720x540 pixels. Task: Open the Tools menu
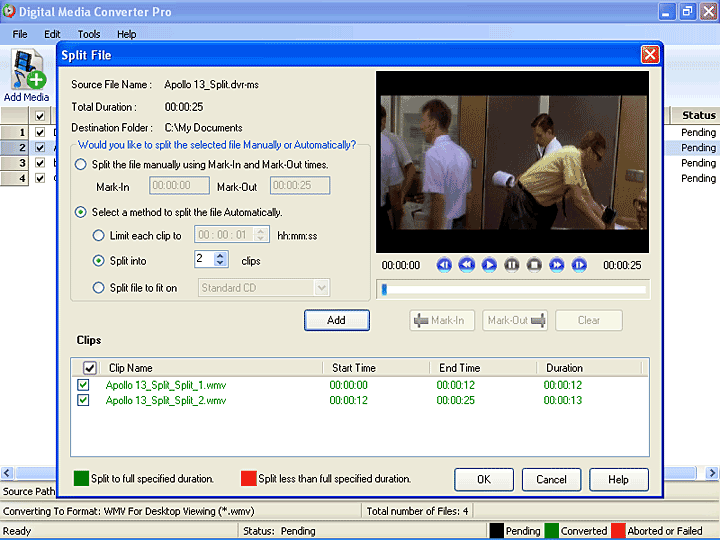click(89, 34)
